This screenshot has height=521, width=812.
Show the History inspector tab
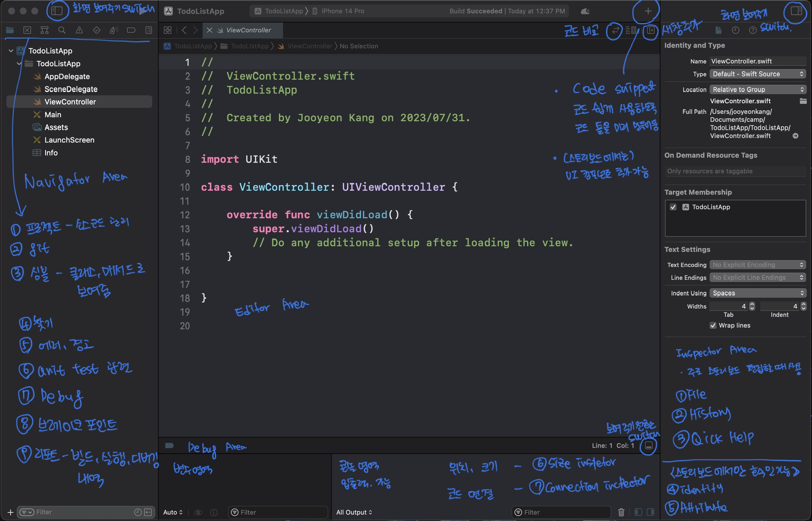[736, 30]
